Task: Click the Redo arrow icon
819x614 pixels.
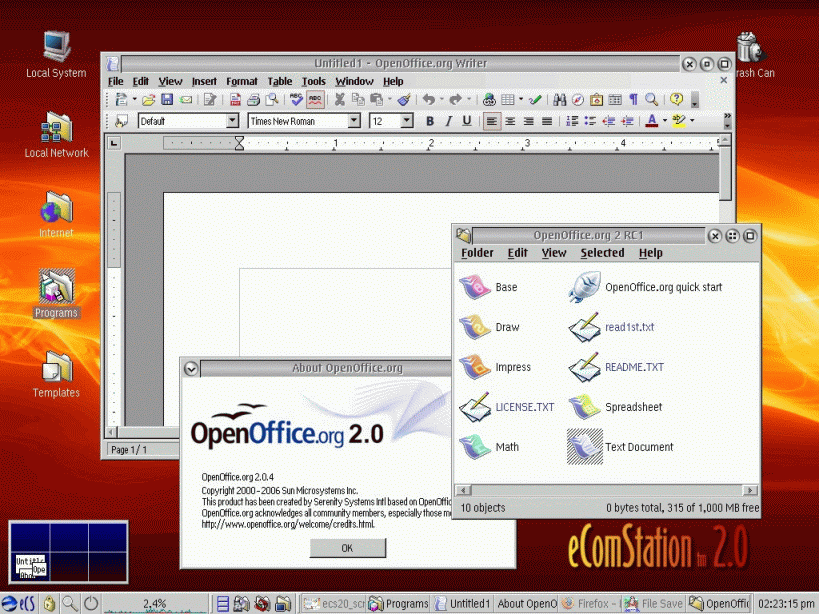Action: pyautogui.click(x=455, y=99)
